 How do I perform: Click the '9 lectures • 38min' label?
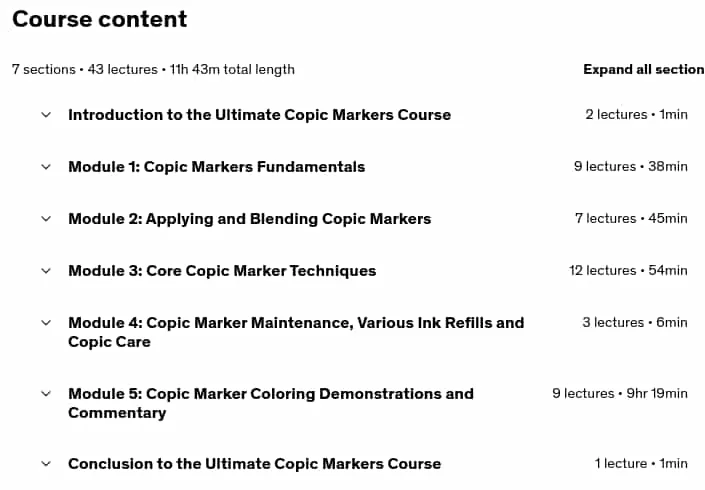(x=631, y=166)
